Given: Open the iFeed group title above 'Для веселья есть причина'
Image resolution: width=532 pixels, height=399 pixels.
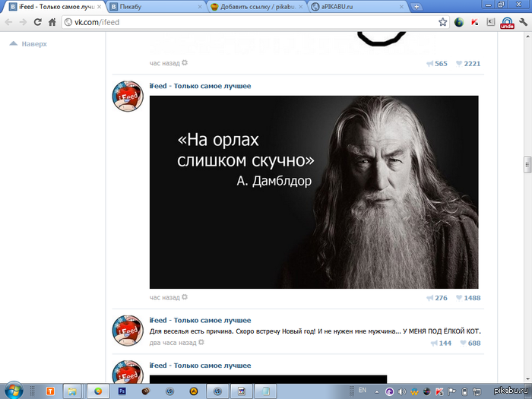Looking at the screenshot, I should pos(200,320).
